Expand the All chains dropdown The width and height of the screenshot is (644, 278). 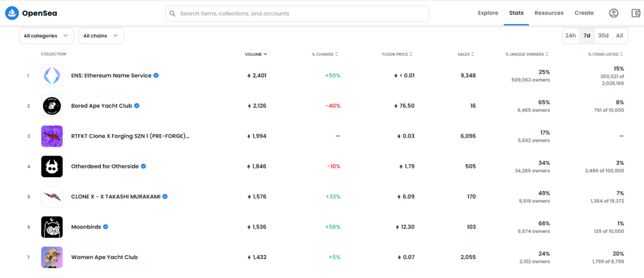click(x=101, y=36)
